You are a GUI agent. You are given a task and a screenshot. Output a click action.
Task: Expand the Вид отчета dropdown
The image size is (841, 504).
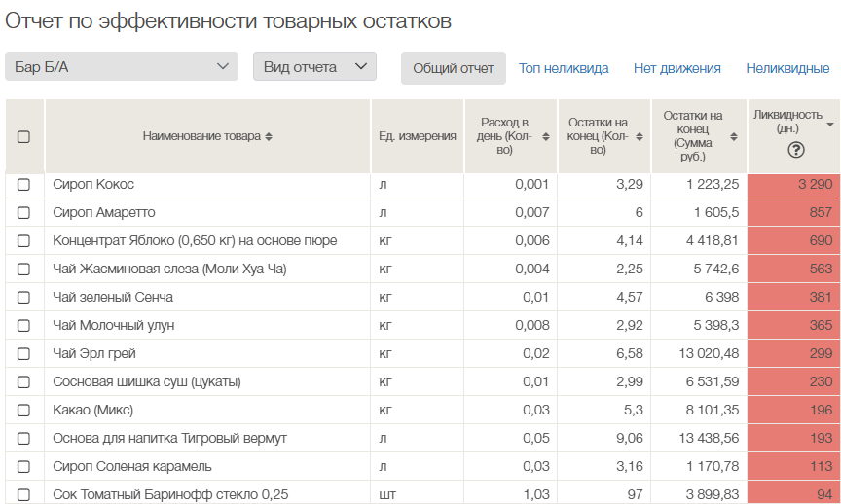(x=314, y=67)
